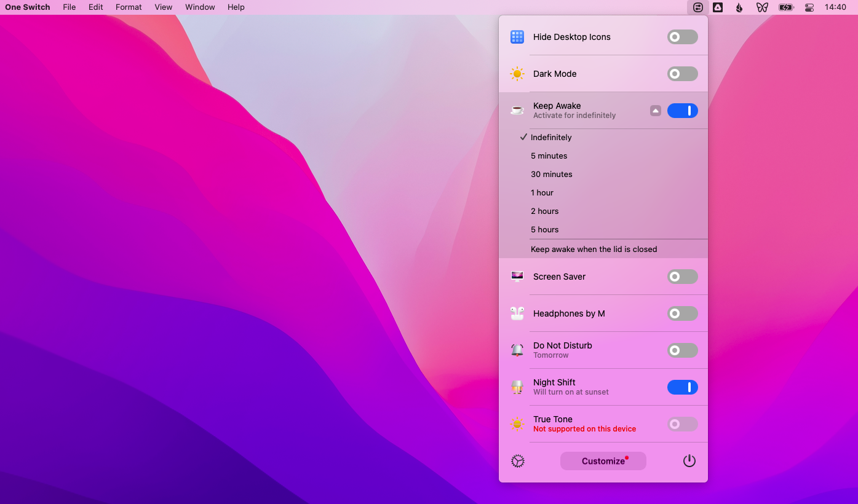Click the power quit icon
Image resolution: width=858 pixels, height=504 pixels.
(x=689, y=461)
